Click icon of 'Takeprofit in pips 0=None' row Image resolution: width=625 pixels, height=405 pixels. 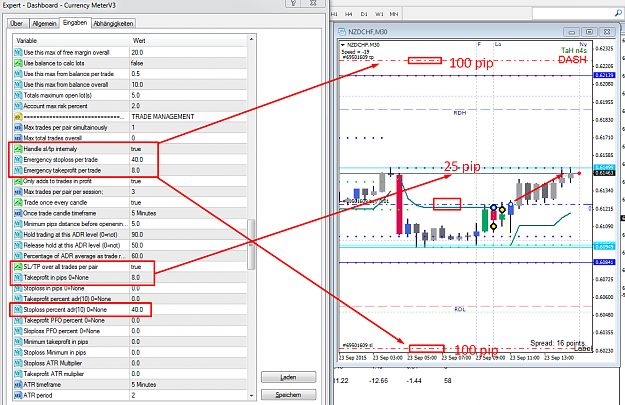(18, 277)
